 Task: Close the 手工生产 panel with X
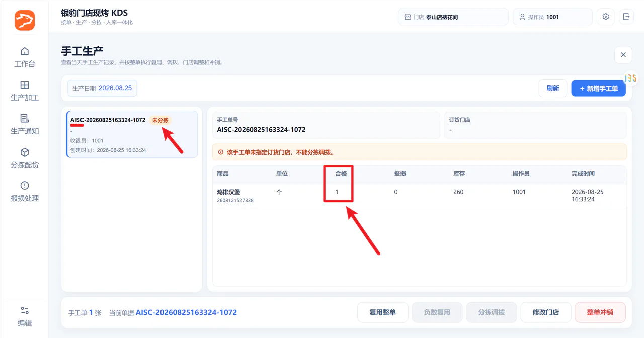(623, 55)
